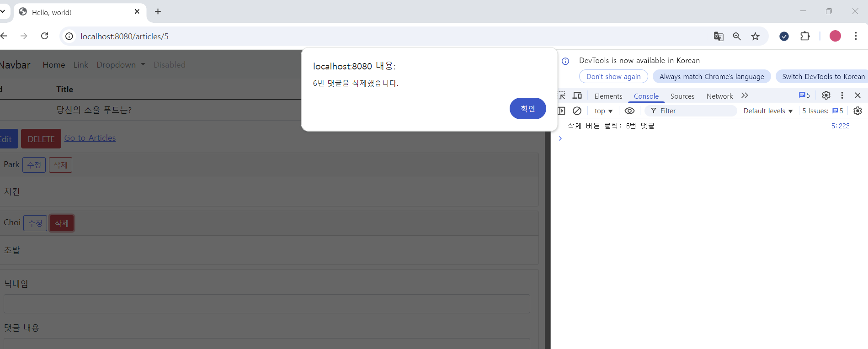
Task: View site information icon in address bar
Action: (x=69, y=36)
